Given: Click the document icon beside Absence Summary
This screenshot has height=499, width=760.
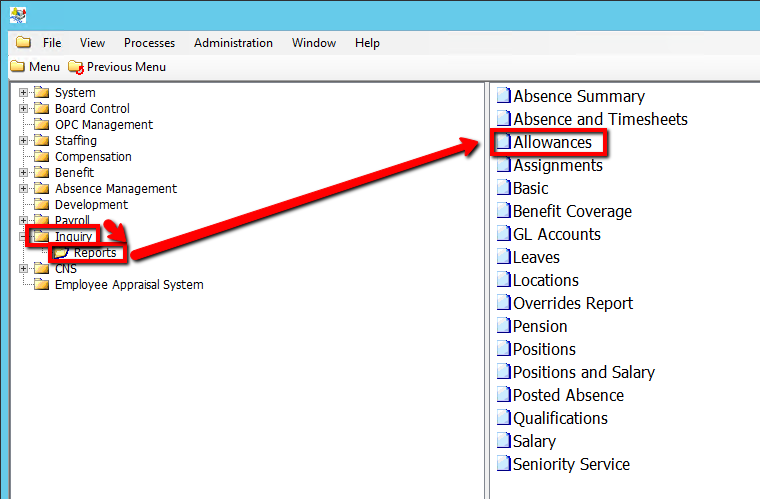Looking at the screenshot, I should (504, 97).
